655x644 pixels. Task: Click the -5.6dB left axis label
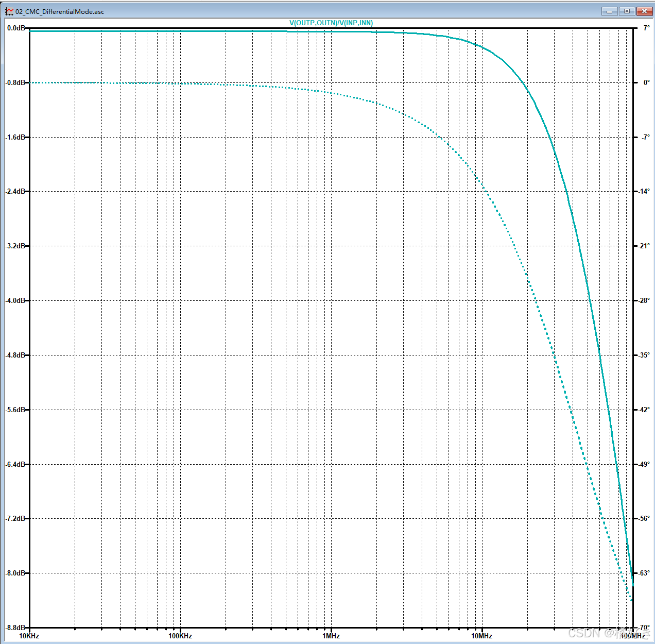coord(15,410)
